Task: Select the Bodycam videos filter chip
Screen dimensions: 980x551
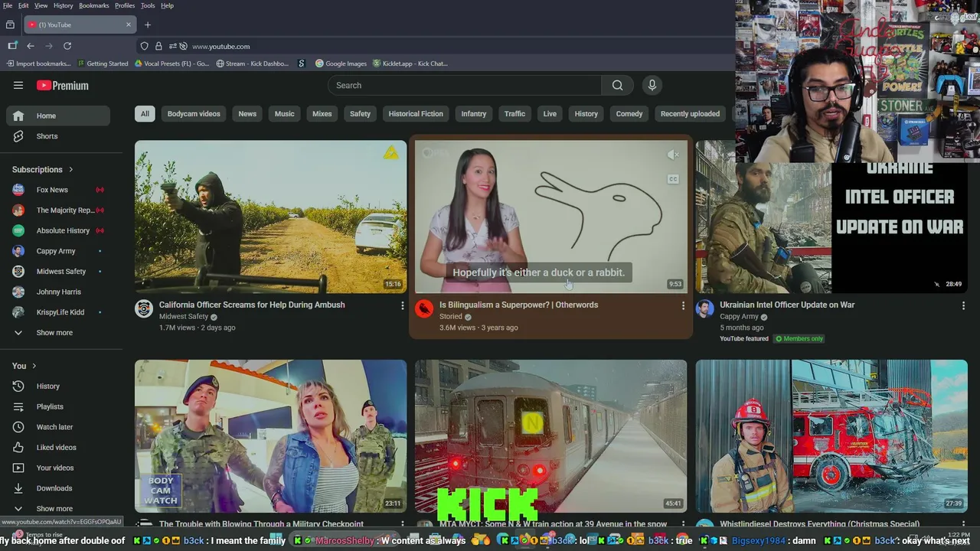Action: pos(194,114)
